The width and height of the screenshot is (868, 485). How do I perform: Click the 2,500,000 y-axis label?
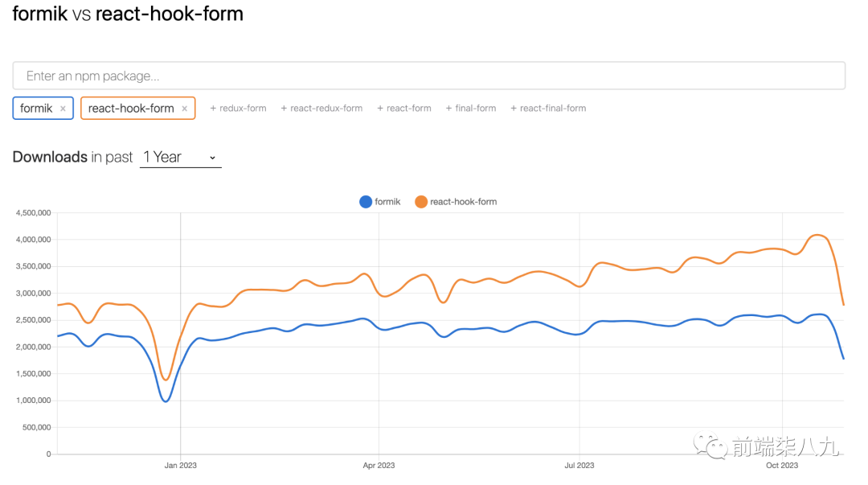pos(33,320)
